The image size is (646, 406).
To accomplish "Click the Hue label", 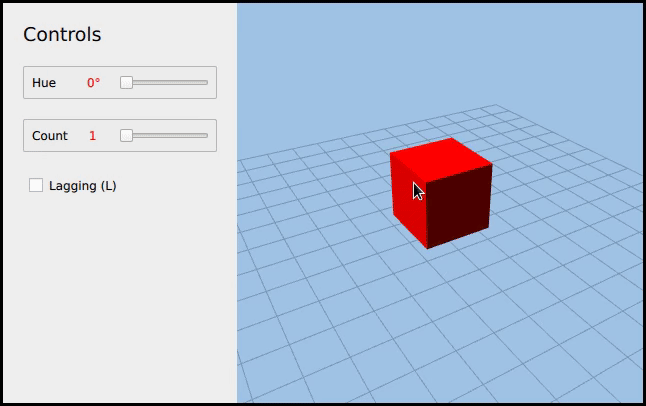I will click(x=44, y=83).
